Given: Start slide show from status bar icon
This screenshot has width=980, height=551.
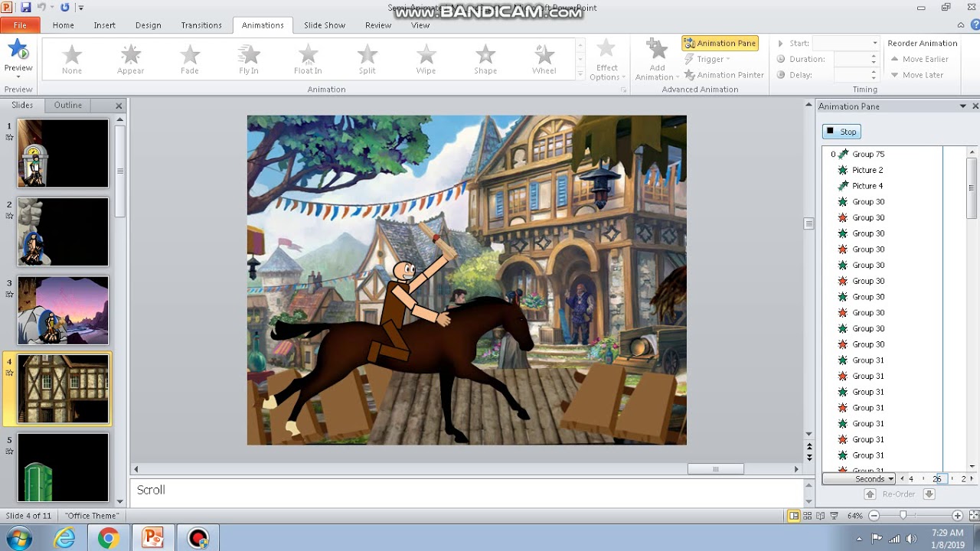Looking at the screenshot, I should [835, 516].
